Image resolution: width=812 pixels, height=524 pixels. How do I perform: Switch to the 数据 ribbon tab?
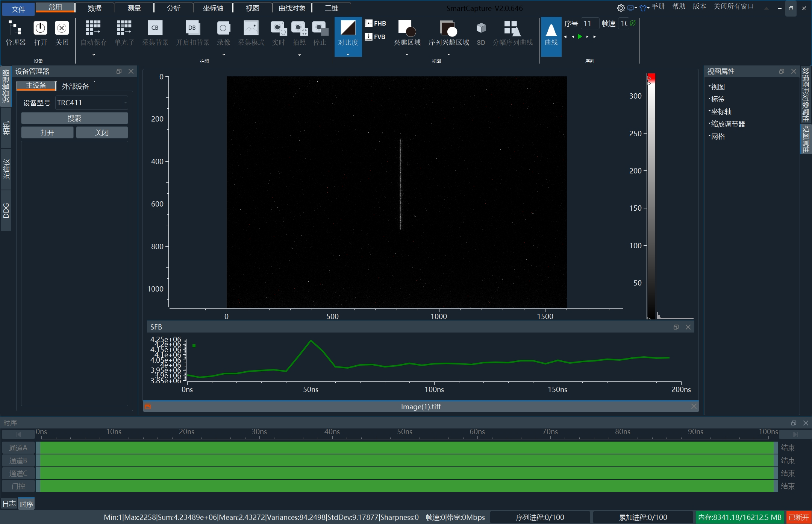95,8
